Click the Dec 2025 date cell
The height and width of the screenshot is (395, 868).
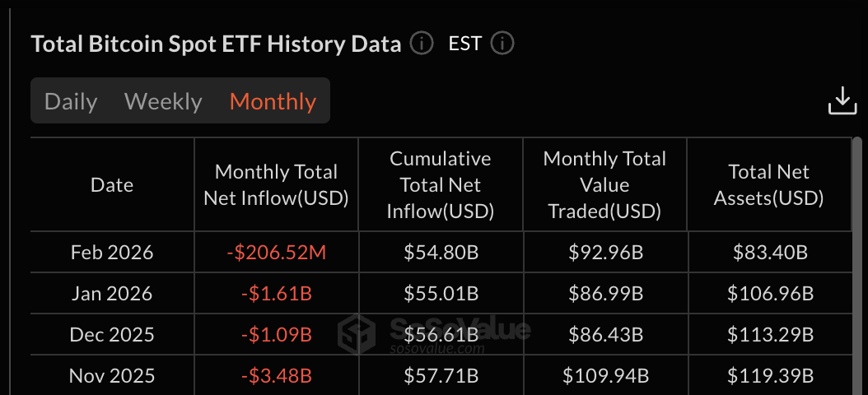112,335
